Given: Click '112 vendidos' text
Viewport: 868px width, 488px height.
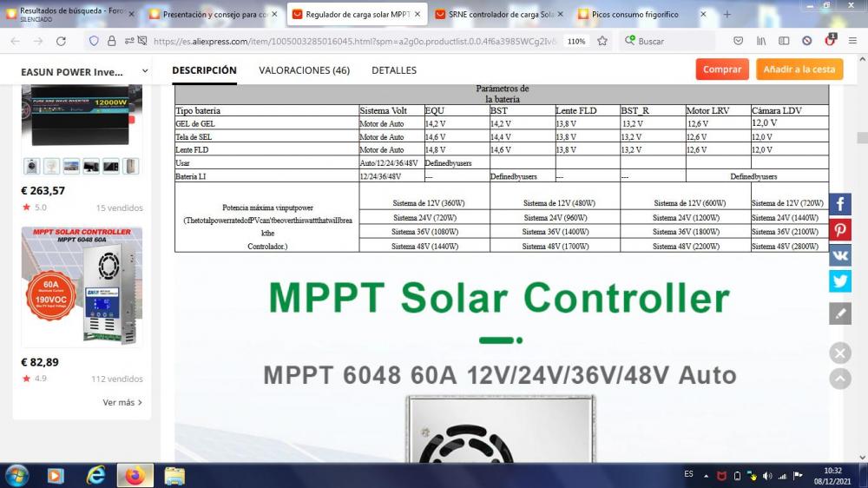Looking at the screenshot, I should click(x=117, y=379).
